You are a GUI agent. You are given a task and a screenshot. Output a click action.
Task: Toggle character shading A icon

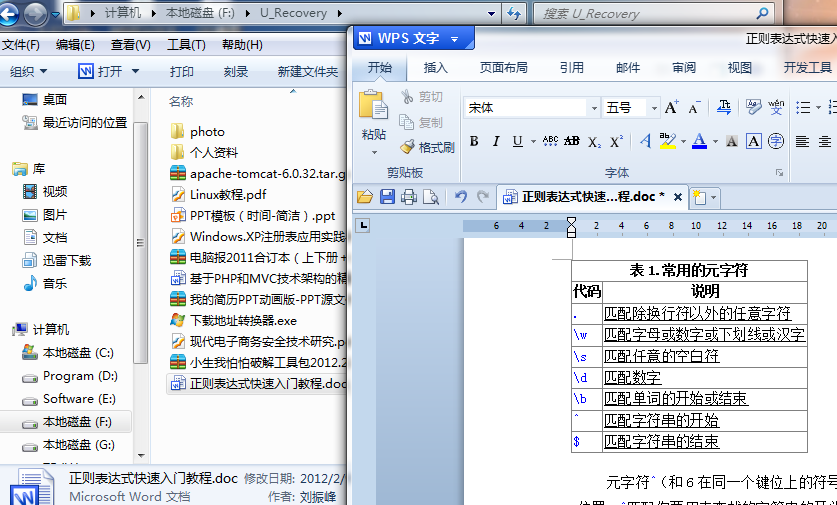pyautogui.click(x=732, y=141)
